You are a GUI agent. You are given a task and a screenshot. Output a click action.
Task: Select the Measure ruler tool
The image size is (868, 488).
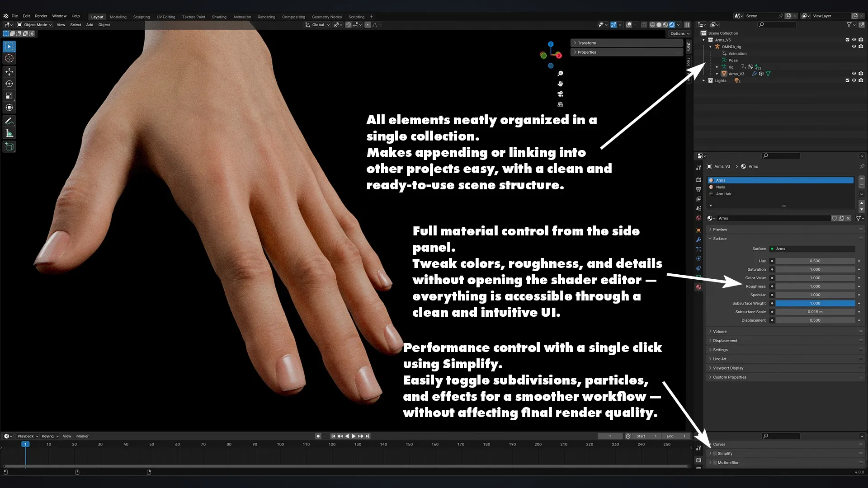9,133
